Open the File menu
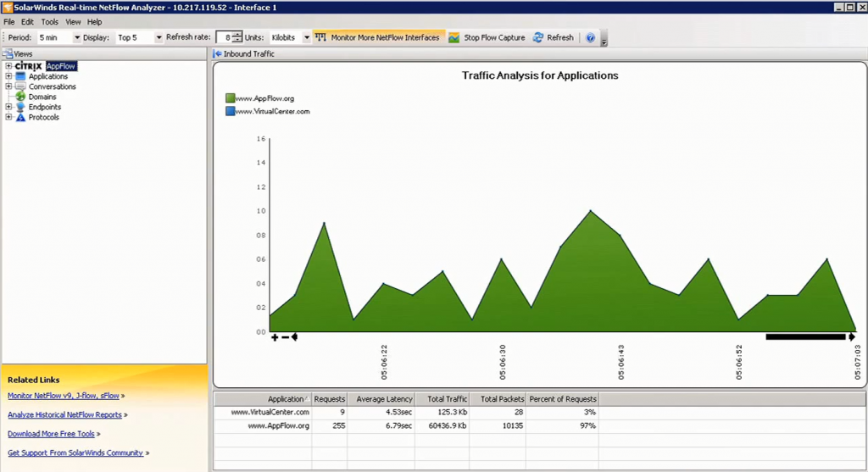Image resolution: width=868 pixels, height=472 pixels. coord(8,22)
